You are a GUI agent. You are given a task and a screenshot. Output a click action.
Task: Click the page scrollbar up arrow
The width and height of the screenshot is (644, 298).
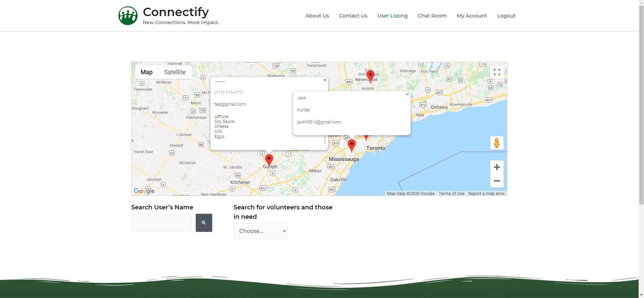click(641, 3)
